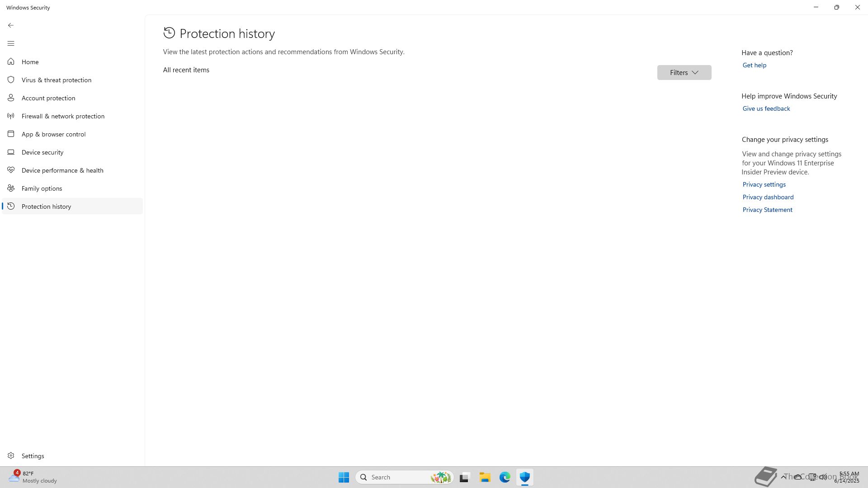
Task: Select Protection history sidebar item
Action: [x=46, y=206]
